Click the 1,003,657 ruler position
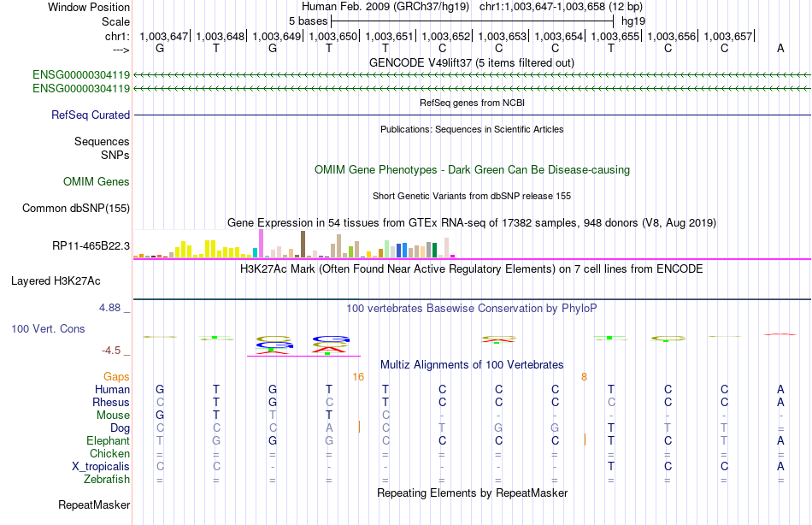The image size is (812, 525). click(x=727, y=36)
